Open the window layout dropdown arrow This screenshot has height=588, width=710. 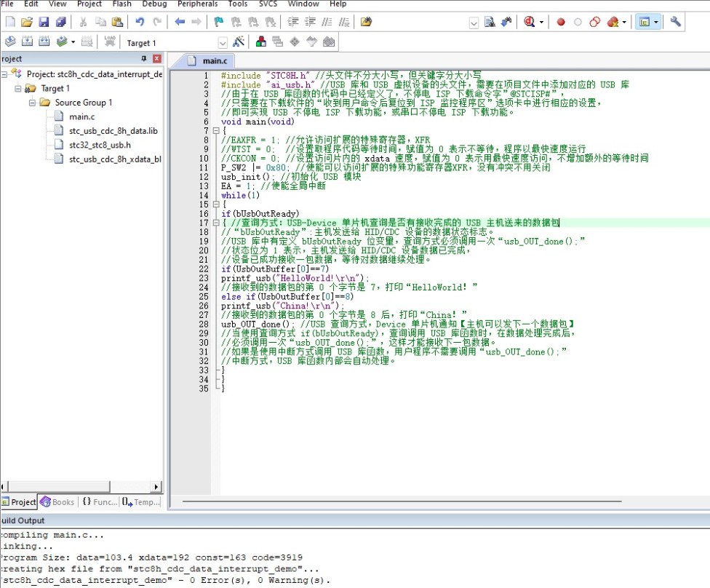655,22
